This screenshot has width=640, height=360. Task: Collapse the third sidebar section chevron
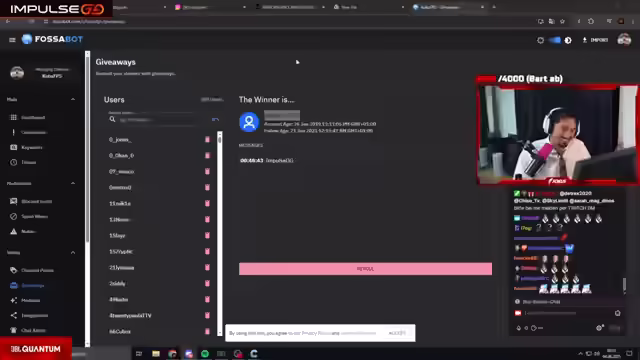73,253
